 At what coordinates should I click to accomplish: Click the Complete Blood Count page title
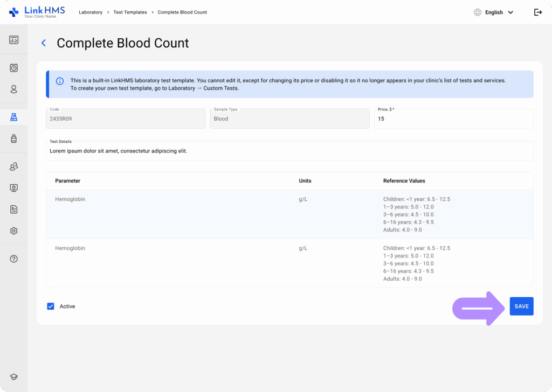123,43
